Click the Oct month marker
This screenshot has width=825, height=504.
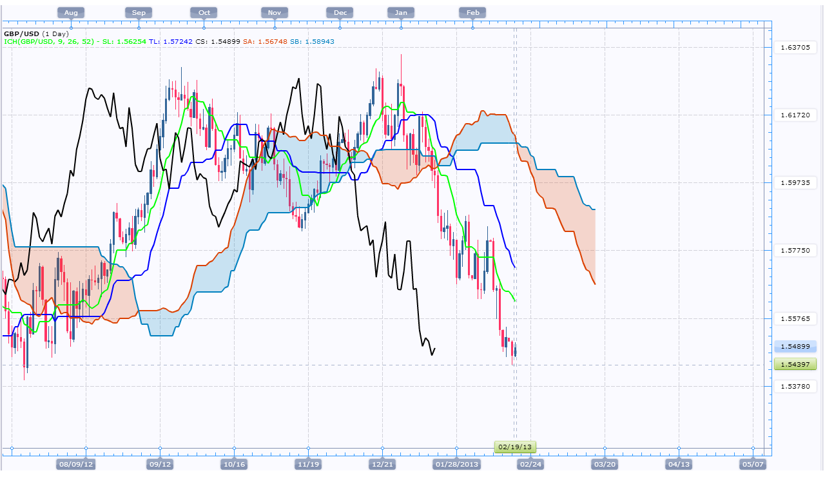[x=204, y=12]
